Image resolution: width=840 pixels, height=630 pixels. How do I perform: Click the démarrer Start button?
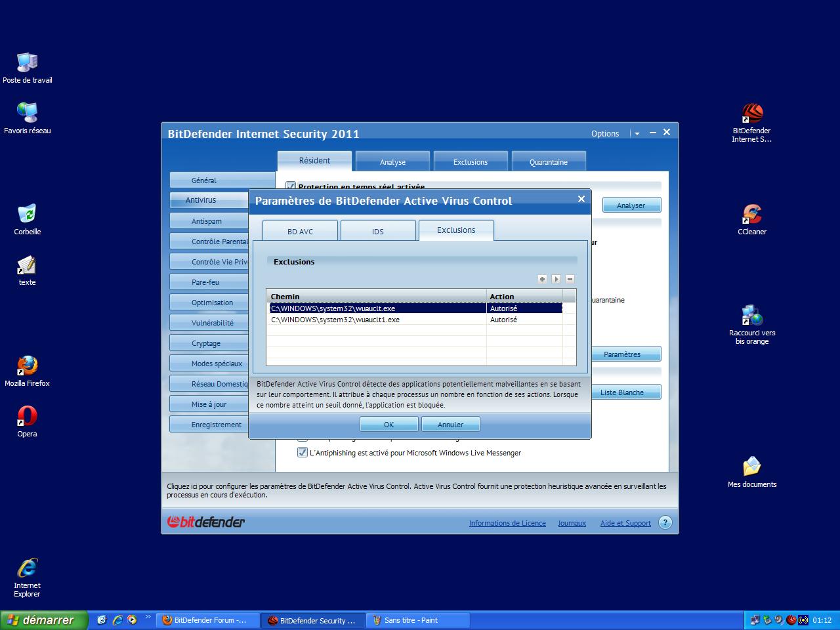(43, 620)
